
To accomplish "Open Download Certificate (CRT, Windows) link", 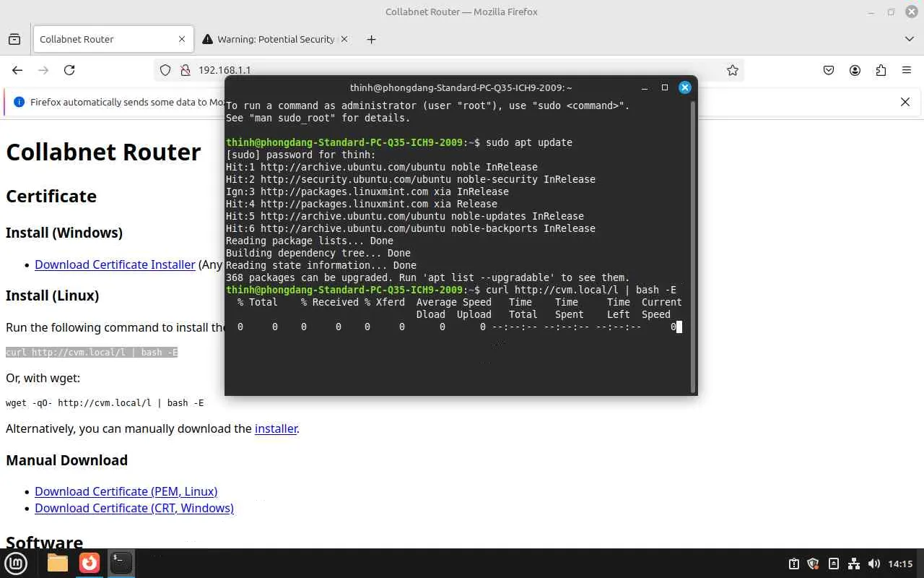I will tap(134, 508).
